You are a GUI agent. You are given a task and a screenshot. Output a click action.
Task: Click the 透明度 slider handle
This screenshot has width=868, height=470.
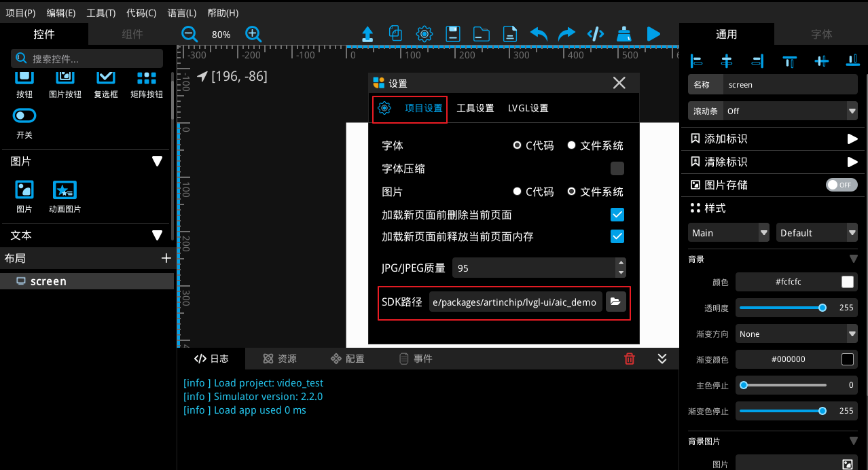pyautogui.click(x=822, y=308)
